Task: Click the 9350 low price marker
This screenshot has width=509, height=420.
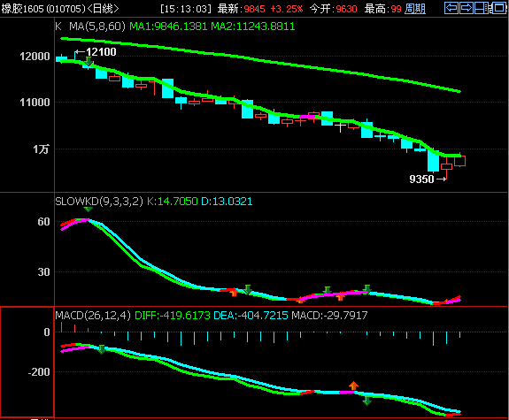Action: tap(428, 179)
